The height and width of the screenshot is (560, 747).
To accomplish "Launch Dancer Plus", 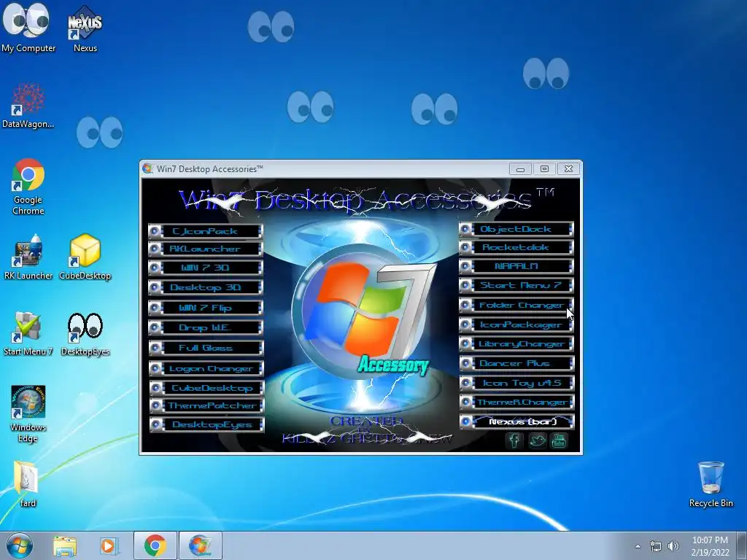I will click(516, 363).
